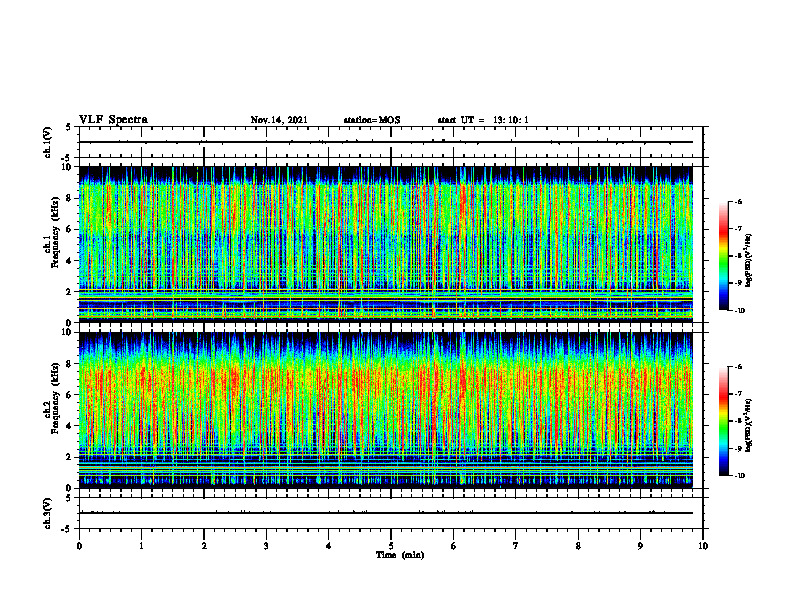Click time axis tick label '10'
Image resolution: width=792 pixels, height=612 pixels.
tap(703, 546)
